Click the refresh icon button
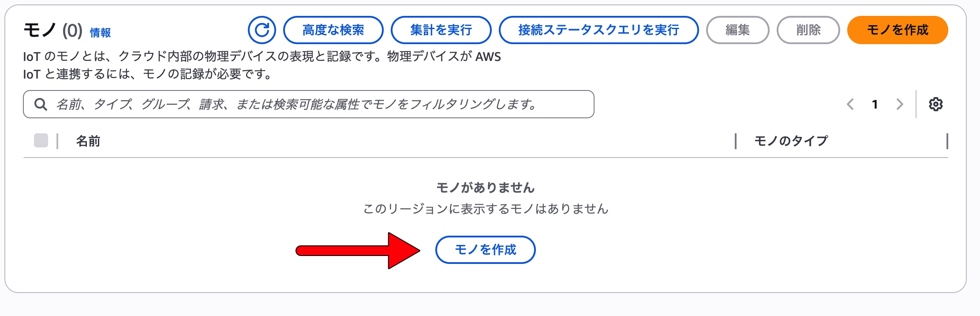Screen dimensions: 980x316 262,30
